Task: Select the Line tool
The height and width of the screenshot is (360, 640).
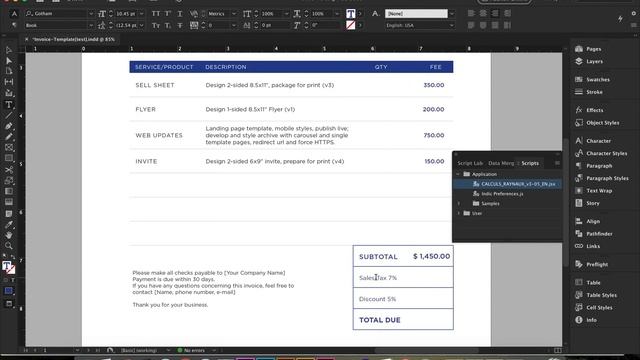Action: click(x=9, y=116)
